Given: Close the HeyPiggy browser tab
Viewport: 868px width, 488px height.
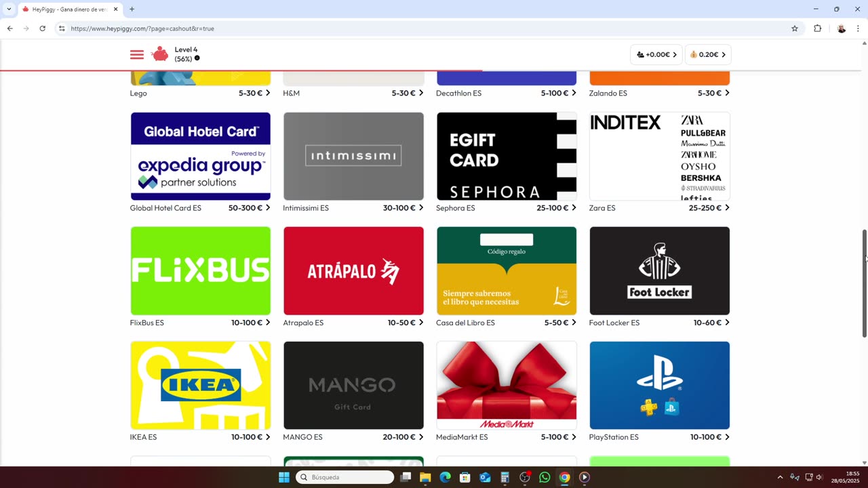Looking at the screenshot, I should click(x=115, y=9).
